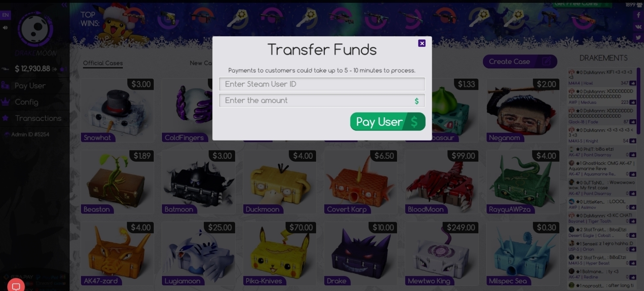Like the AWP Medusa drakement

(633, 102)
